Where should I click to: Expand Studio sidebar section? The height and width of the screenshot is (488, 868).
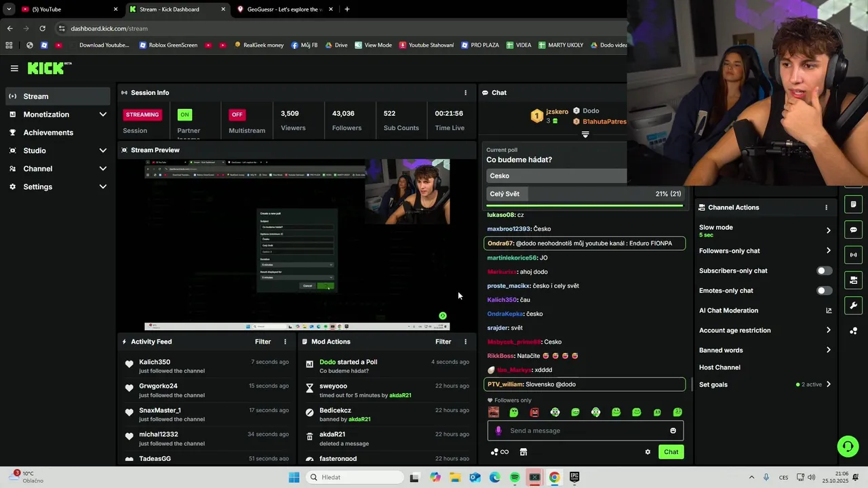pos(103,150)
